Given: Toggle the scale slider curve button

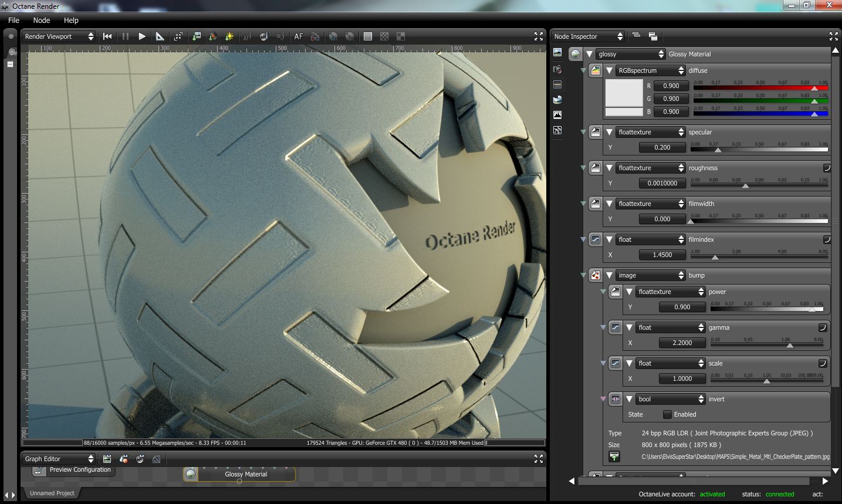Looking at the screenshot, I should point(823,363).
